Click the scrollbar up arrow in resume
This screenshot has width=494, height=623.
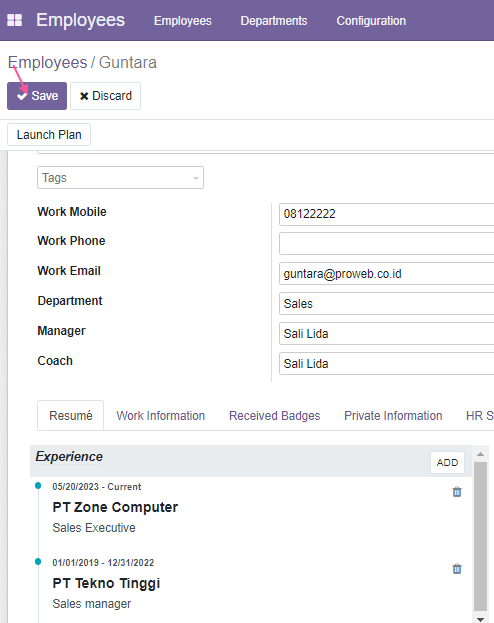480,454
